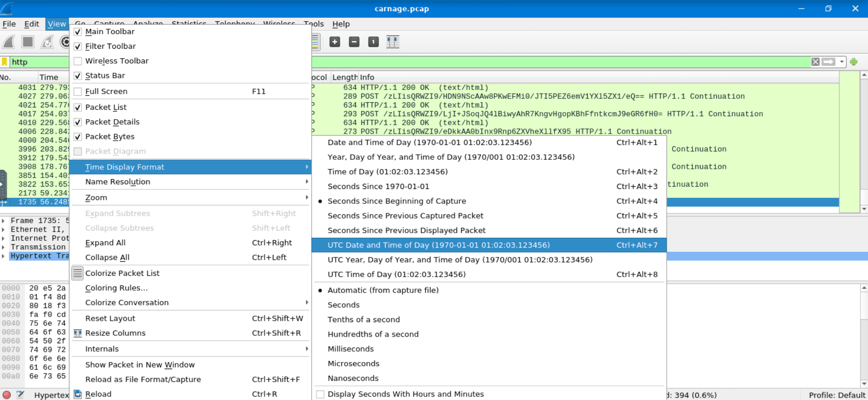Choose UTC Date and Time of Day format
Viewport: 868px width, 400px height.
coord(489,245)
